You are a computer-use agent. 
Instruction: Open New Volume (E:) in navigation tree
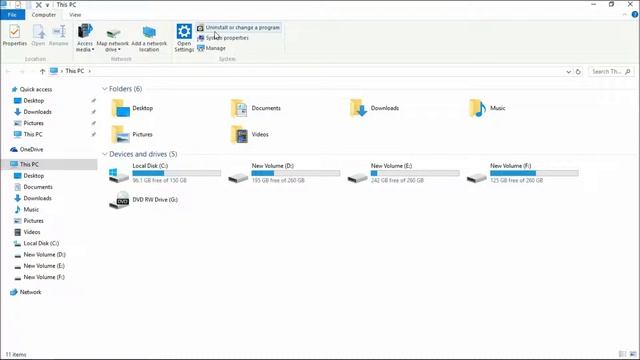click(39, 266)
